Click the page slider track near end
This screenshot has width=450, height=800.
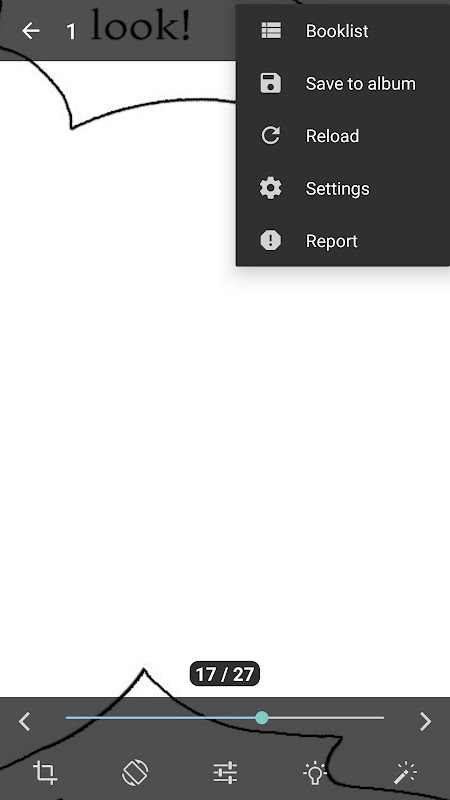coord(372,718)
